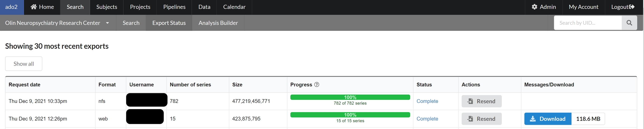
Task: Click the Home house icon
Action: (x=34, y=7)
